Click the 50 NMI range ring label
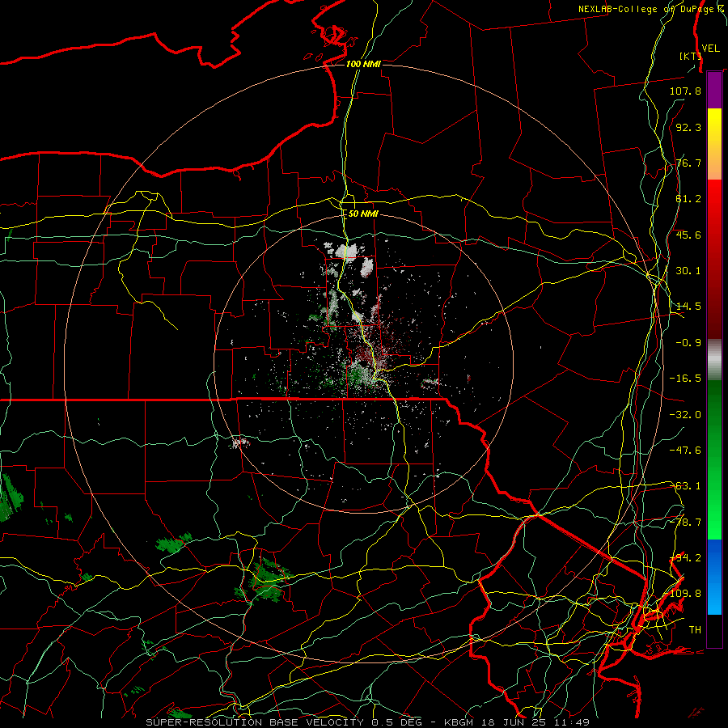The image size is (728, 728). tap(363, 214)
